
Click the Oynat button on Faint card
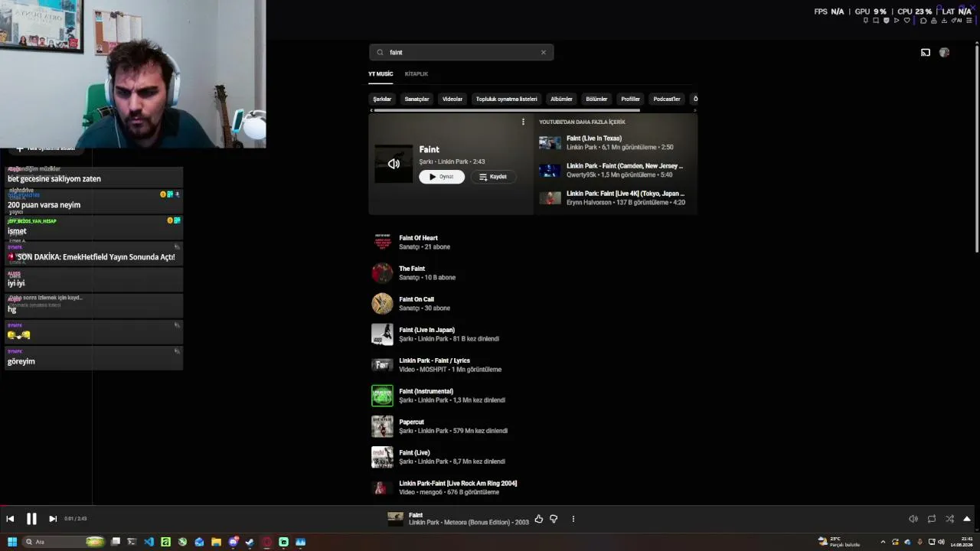point(442,177)
